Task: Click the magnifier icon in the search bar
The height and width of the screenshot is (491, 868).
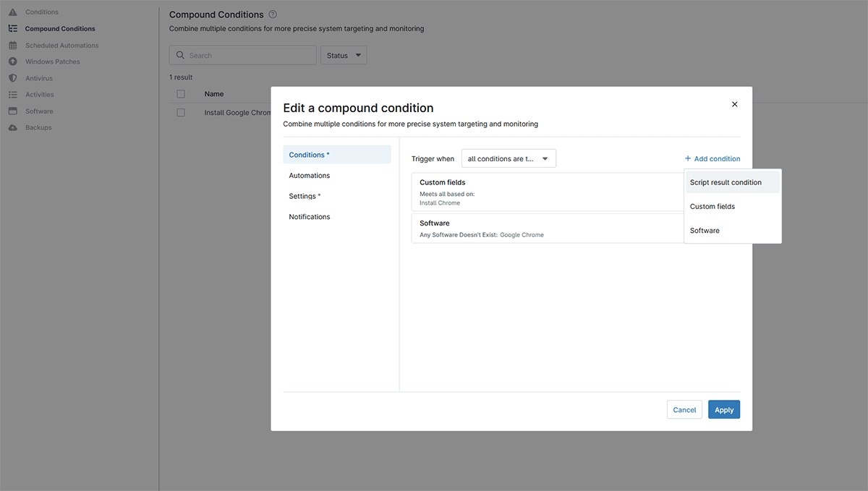Action: point(180,55)
